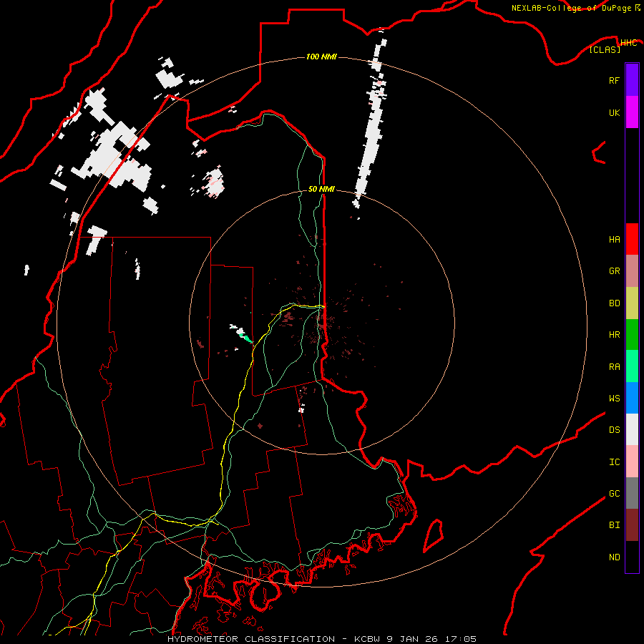The width and height of the screenshot is (644, 644).
Task: Click the HHC product code label
Action: tap(628, 43)
